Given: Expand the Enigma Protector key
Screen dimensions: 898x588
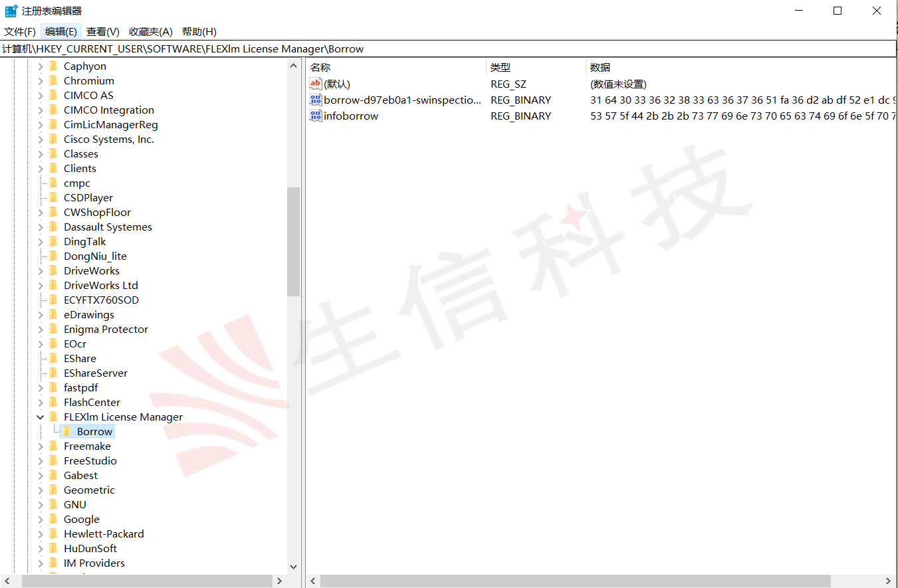Looking at the screenshot, I should pos(40,329).
